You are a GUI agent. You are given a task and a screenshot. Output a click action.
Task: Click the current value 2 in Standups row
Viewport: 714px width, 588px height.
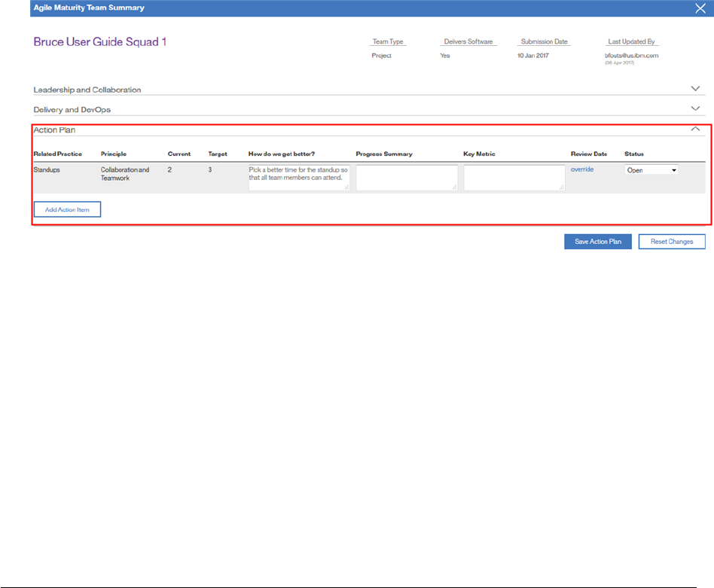[x=169, y=169]
